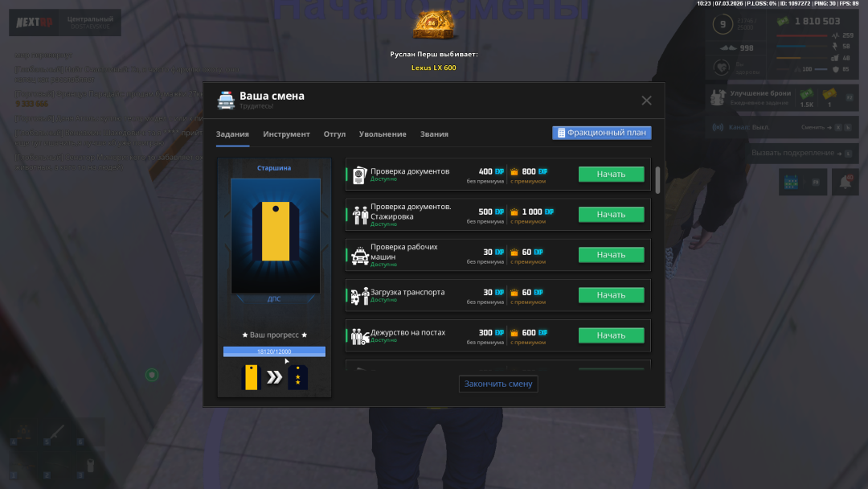Click the calendar icon in the HUD
The width and height of the screenshot is (868, 489).
click(x=792, y=183)
